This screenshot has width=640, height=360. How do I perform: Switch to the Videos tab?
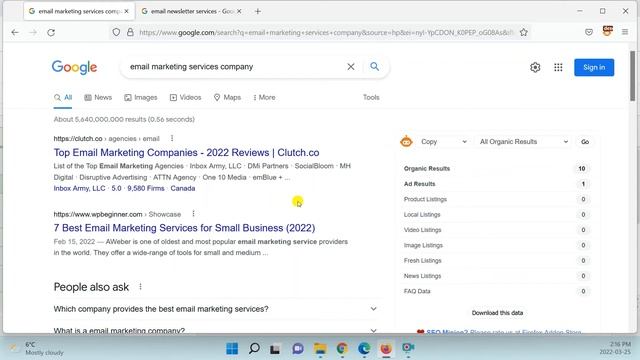(185, 98)
